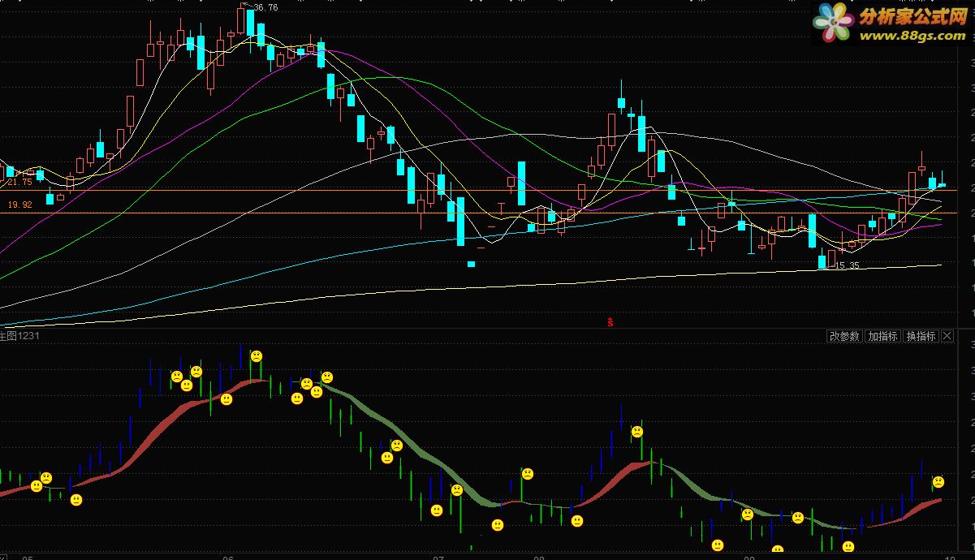Click the 21.75 price line label
Viewport: 975px width, 560px height.
[x=20, y=182]
